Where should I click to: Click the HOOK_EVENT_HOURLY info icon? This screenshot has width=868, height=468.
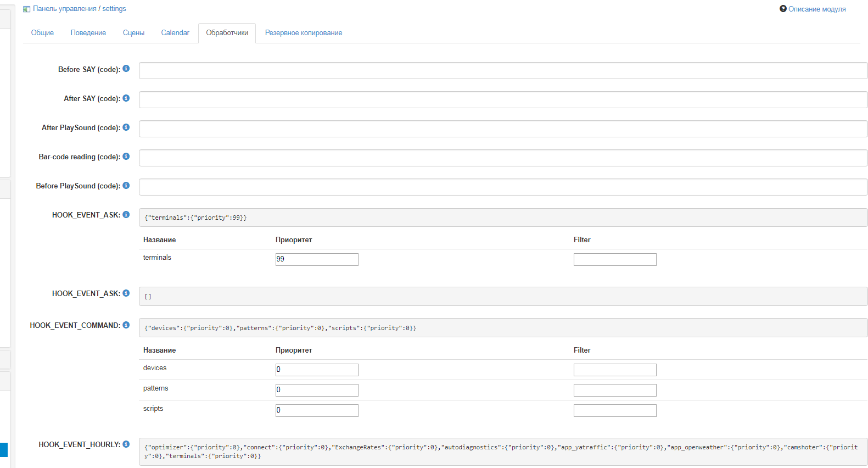pos(126,444)
